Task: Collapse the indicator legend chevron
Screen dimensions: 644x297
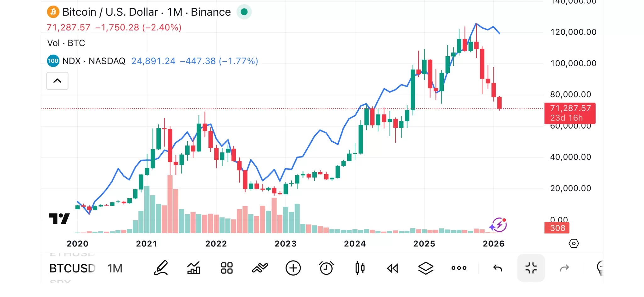Action: 57,81
